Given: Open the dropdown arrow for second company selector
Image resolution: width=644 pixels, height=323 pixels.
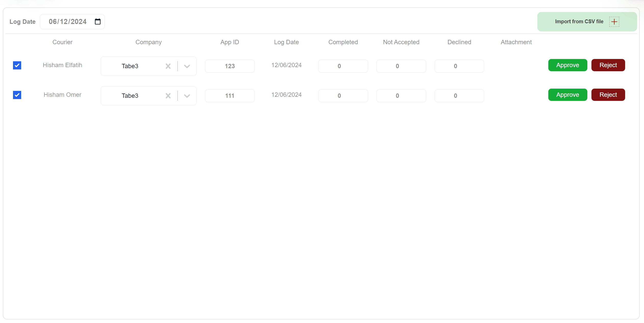Looking at the screenshot, I should click(187, 95).
